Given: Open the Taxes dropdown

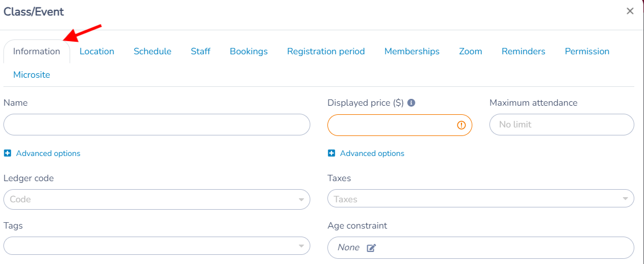Looking at the screenshot, I should coord(481,199).
